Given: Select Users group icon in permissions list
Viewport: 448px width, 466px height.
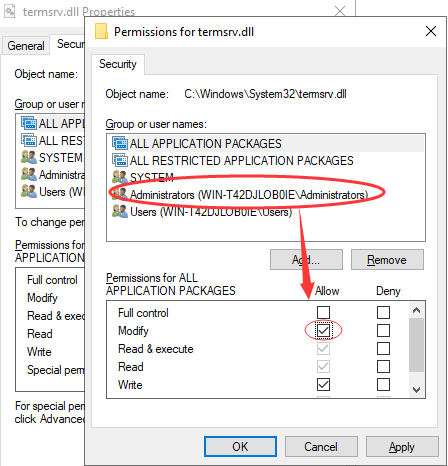Looking at the screenshot, I should pos(120,211).
